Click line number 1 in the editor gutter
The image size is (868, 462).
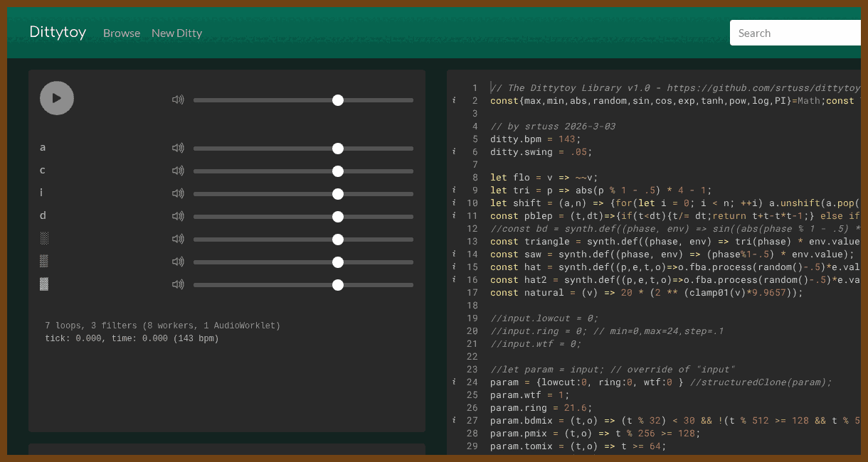475,88
